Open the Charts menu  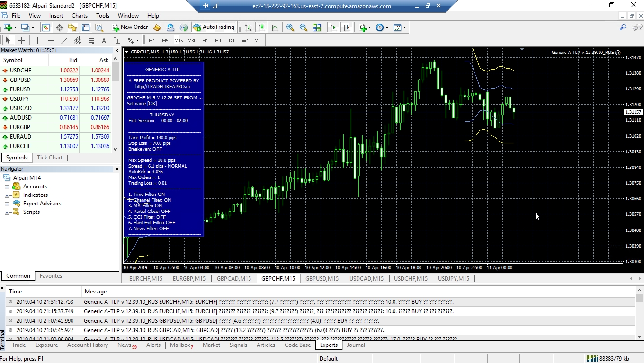pos(80,16)
